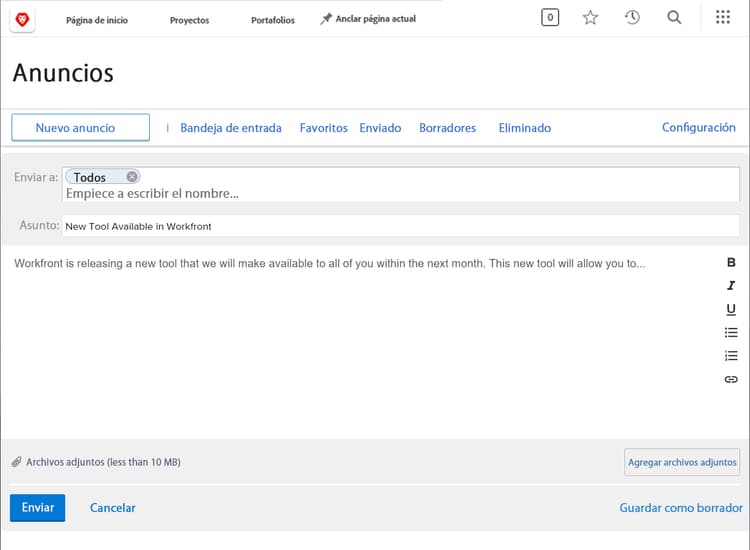This screenshot has height=550, width=750.
Task: Switch to Favoritos tab
Action: click(x=323, y=128)
